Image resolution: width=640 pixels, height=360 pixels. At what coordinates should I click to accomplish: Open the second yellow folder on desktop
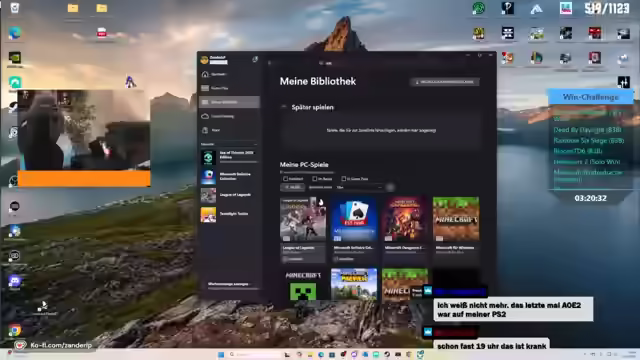102,8
